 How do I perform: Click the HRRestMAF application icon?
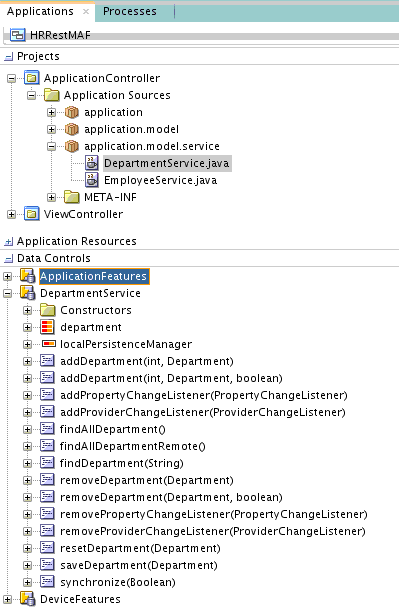(18, 35)
